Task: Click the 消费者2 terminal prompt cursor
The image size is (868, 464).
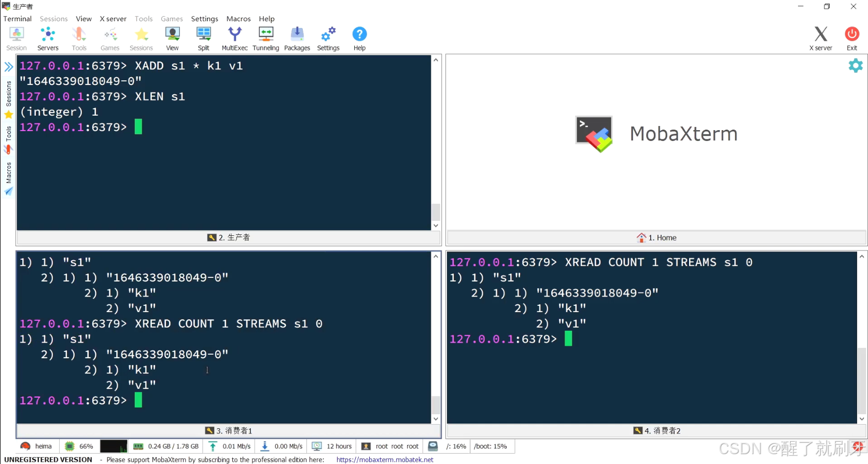Action: pos(568,339)
